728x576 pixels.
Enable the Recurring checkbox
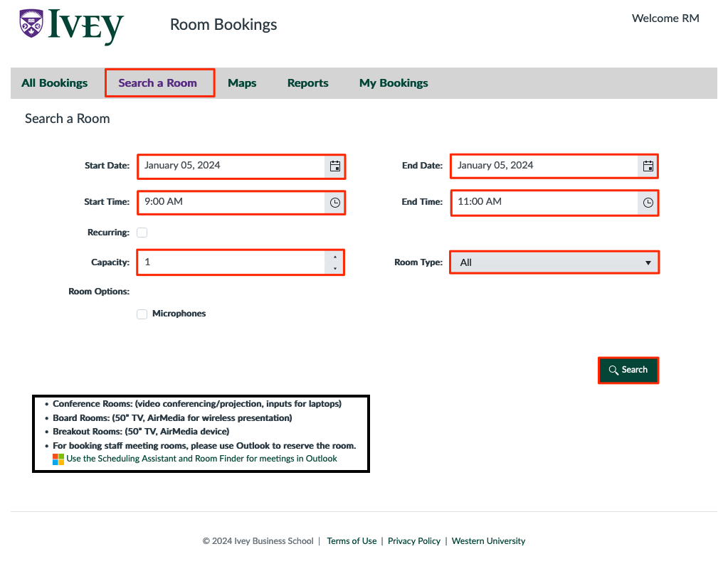click(x=142, y=232)
